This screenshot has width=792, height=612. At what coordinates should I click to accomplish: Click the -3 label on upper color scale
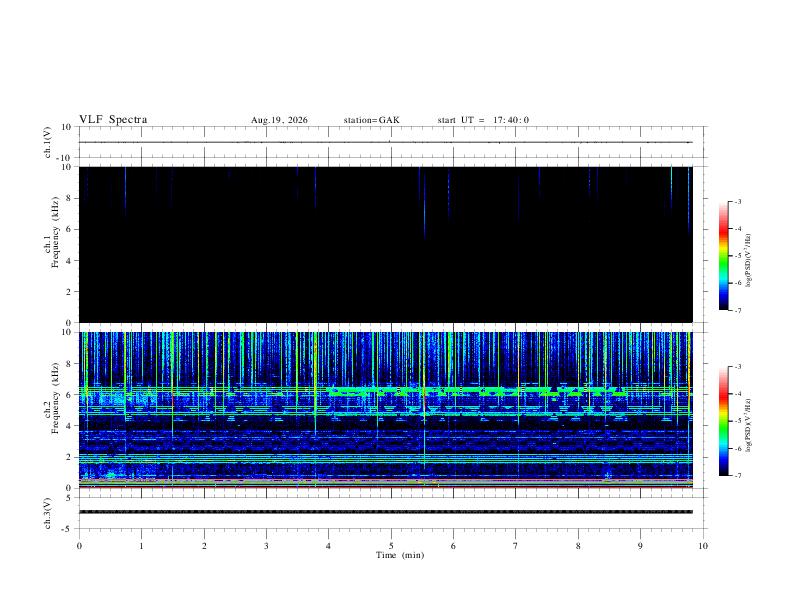point(737,201)
